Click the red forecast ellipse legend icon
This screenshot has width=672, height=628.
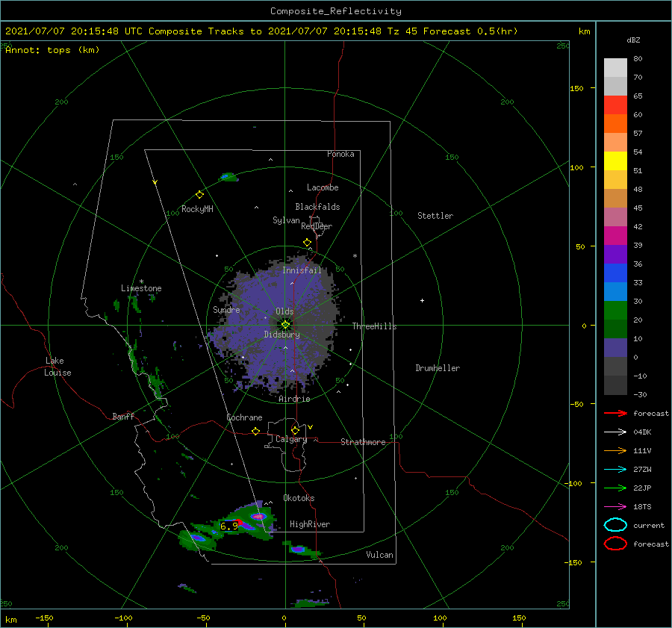615,544
